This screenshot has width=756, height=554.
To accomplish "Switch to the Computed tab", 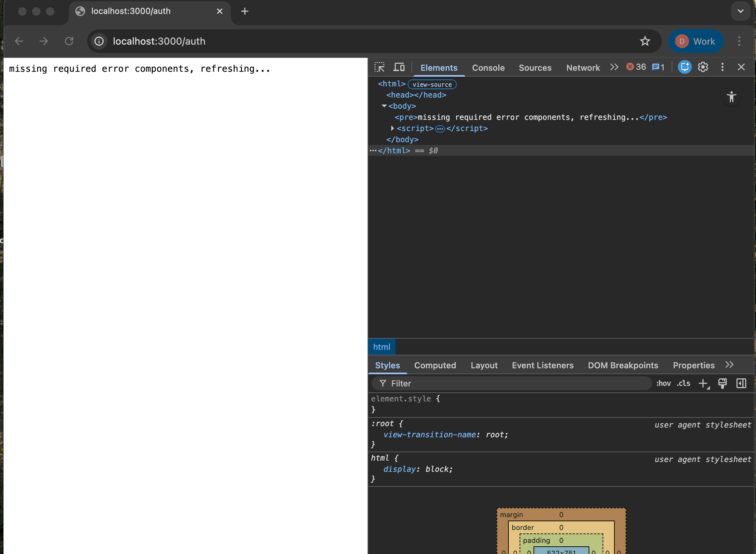I will pyautogui.click(x=435, y=365).
